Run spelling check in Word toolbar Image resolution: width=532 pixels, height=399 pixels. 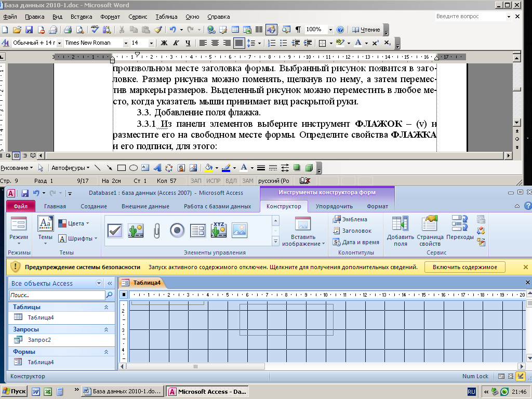coord(95,30)
